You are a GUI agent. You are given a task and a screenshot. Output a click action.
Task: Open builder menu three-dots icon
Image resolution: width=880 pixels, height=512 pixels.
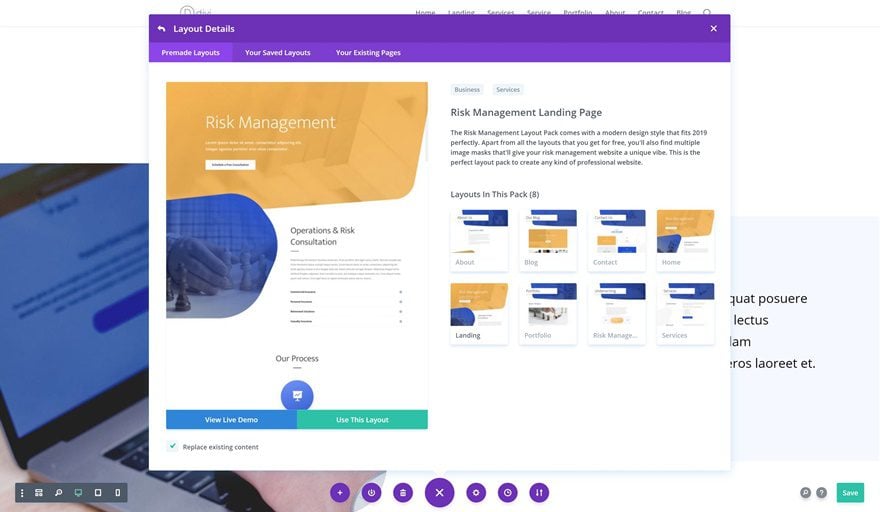(22, 493)
